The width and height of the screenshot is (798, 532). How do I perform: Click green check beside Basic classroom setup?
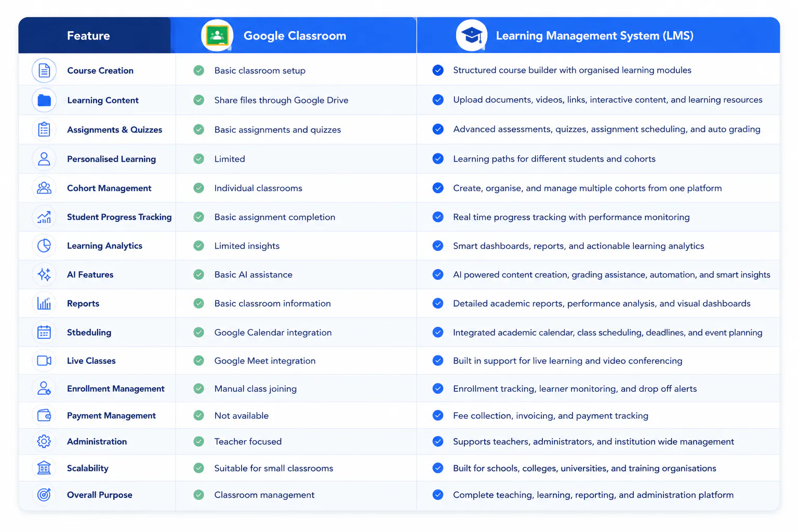pyautogui.click(x=198, y=70)
